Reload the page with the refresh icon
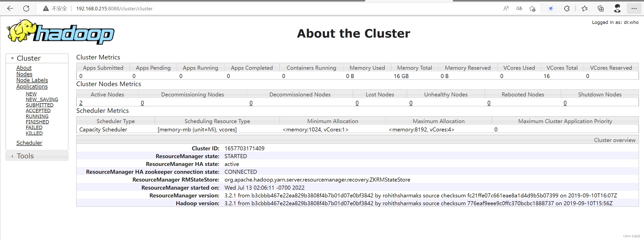 [x=26, y=9]
